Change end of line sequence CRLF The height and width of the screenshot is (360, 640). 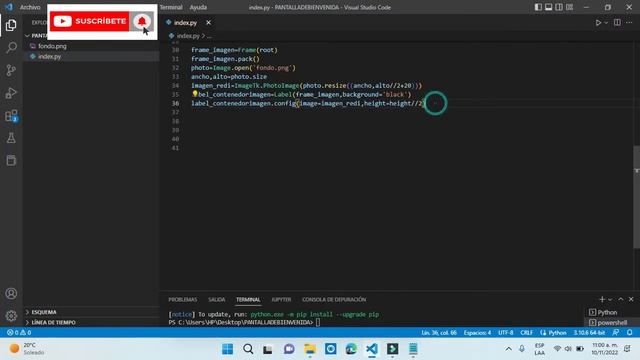point(527,333)
